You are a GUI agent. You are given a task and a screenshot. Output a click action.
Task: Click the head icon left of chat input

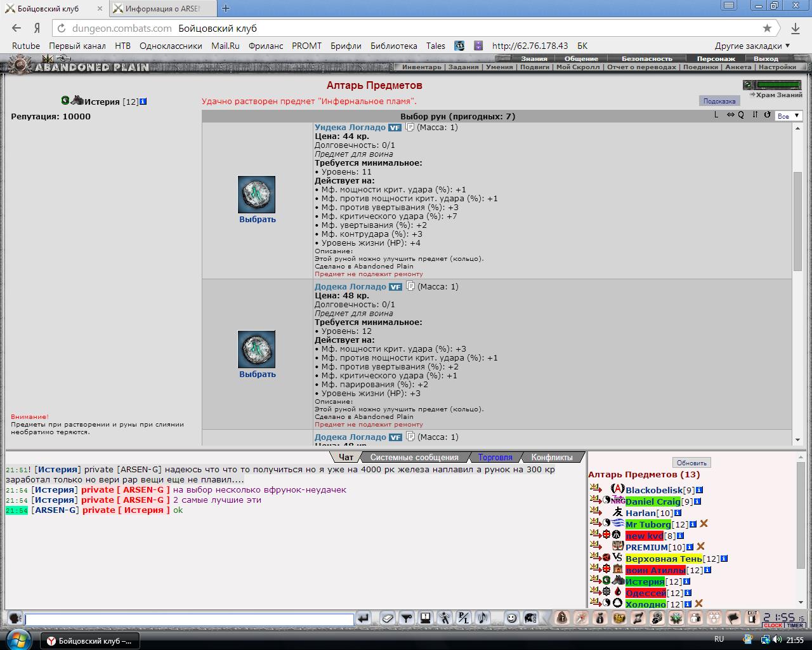pos(15,618)
